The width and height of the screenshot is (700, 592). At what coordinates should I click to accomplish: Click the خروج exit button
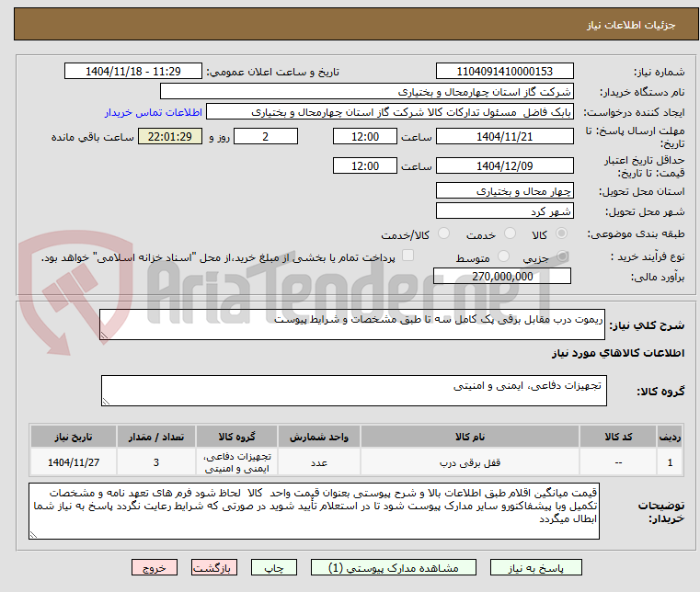[x=155, y=567]
